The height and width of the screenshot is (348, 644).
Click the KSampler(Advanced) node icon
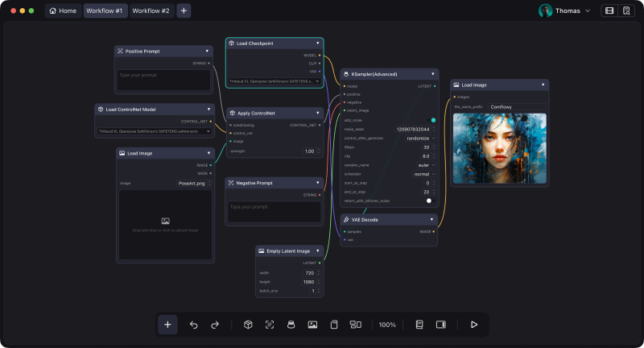[x=346, y=74]
